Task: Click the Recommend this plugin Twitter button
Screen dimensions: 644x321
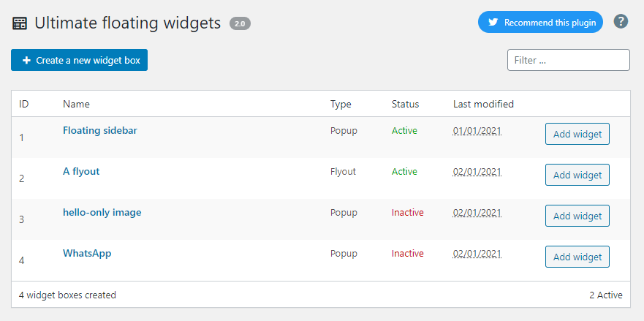Action: [x=540, y=22]
